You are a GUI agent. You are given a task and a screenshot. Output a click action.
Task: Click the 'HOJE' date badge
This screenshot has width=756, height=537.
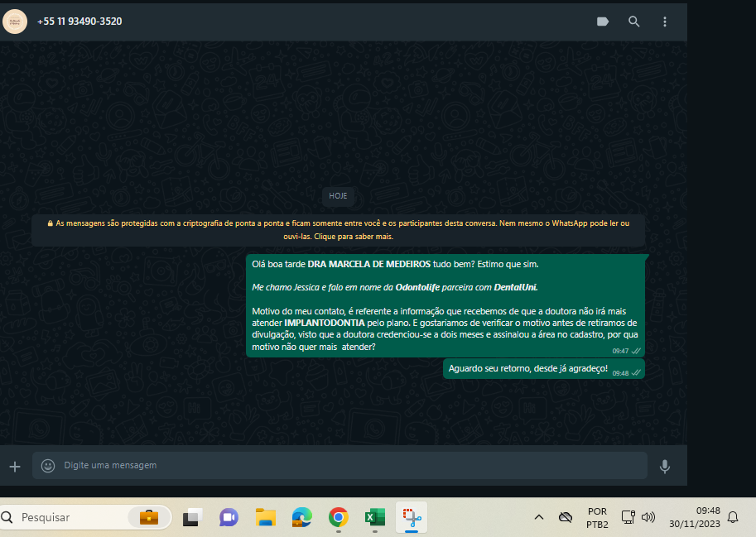coord(338,196)
